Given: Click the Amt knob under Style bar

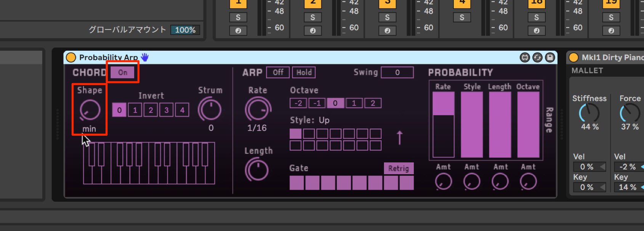Looking at the screenshot, I should (472, 181).
